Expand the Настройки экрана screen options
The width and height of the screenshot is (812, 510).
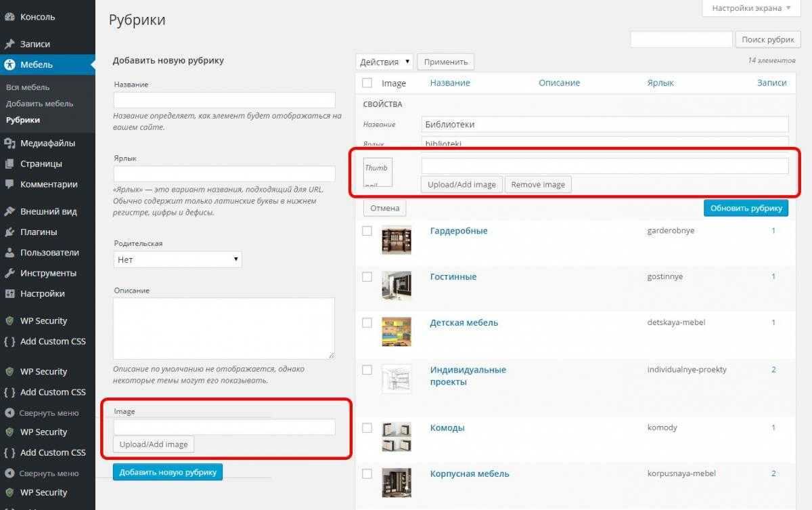[x=750, y=8]
